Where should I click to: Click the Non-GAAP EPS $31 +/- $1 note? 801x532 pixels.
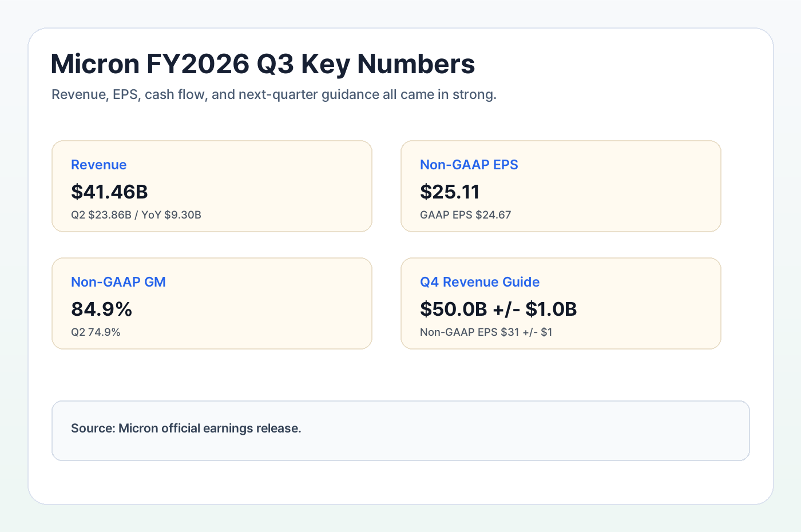click(x=486, y=332)
